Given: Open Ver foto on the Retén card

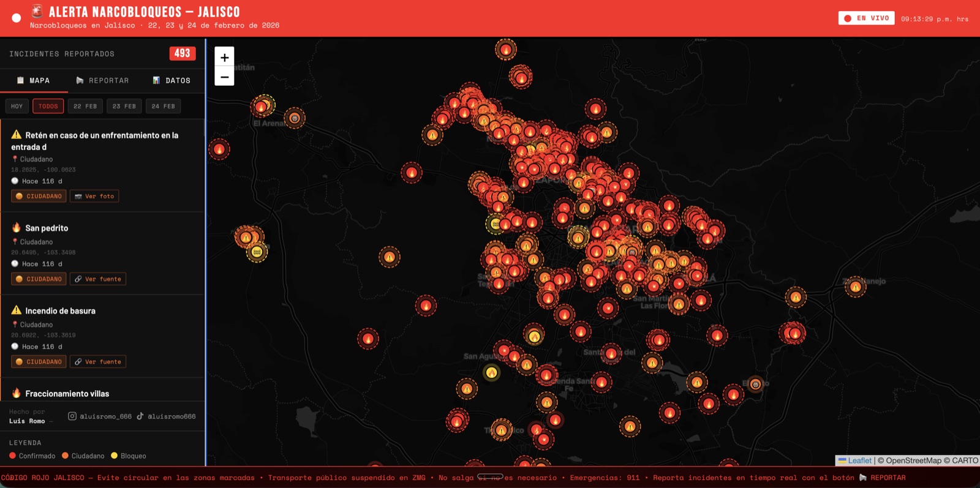Looking at the screenshot, I should (x=94, y=196).
